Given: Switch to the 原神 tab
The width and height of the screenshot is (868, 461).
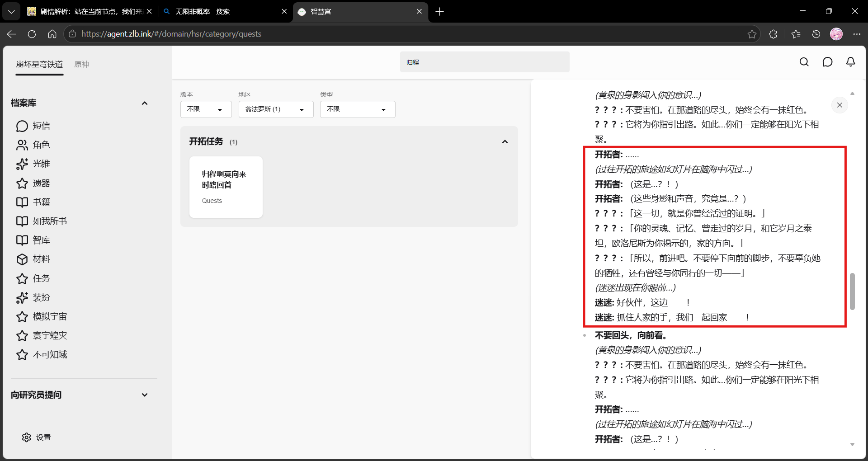Looking at the screenshot, I should 81,64.
